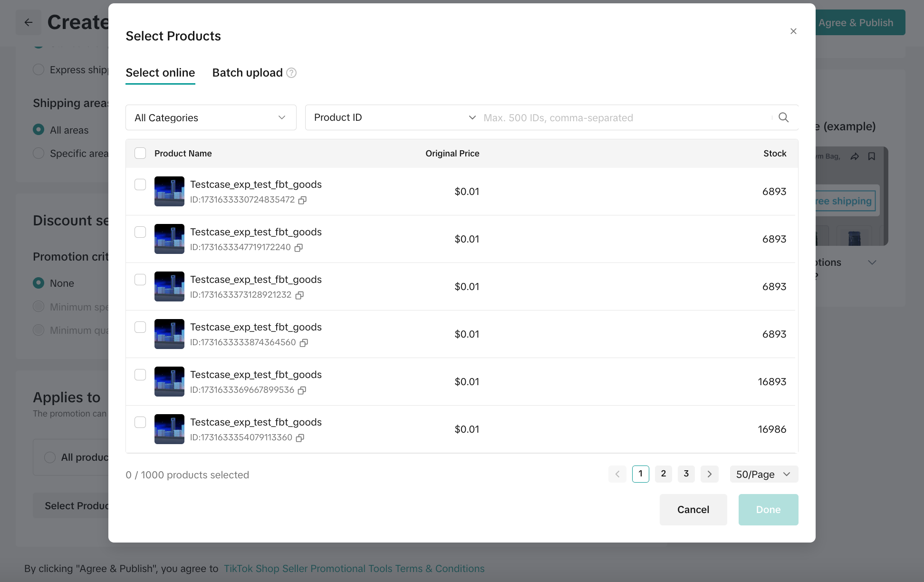Screen dimensions: 924x582
Task: Copy product ID ending in 113360
Action: coord(300,438)
